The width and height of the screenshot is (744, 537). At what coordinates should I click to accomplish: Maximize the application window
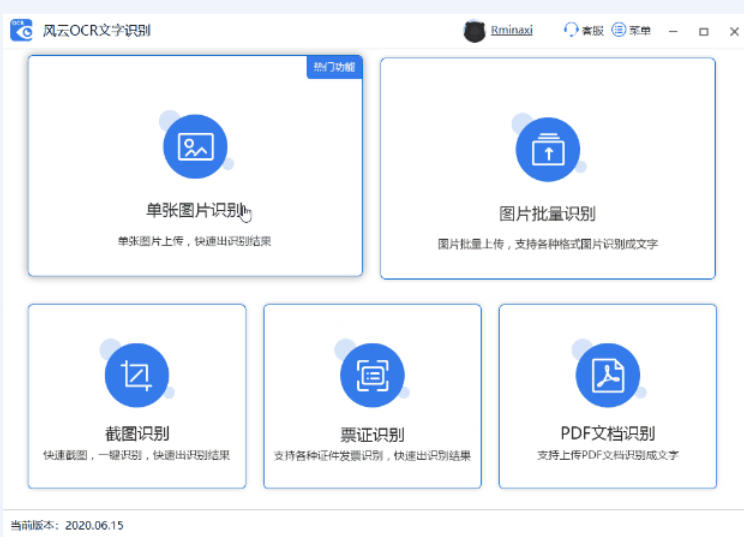(703, 31)
